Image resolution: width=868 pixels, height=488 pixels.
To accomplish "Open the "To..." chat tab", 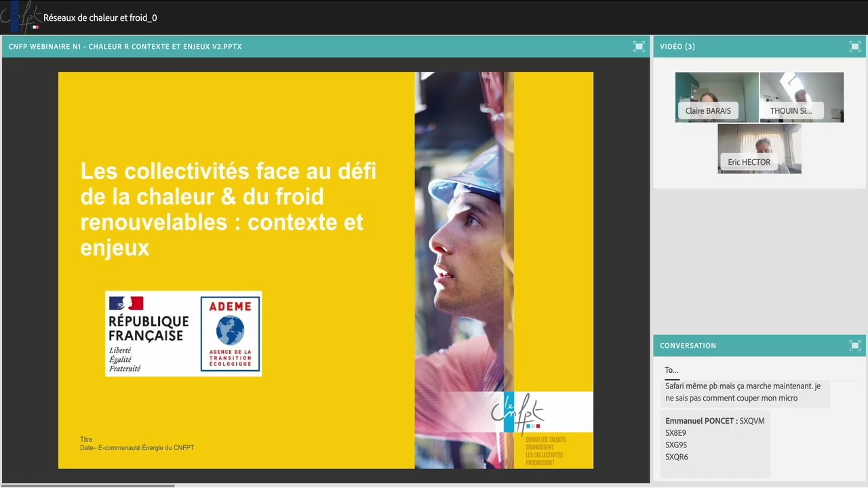I will 671,370.
